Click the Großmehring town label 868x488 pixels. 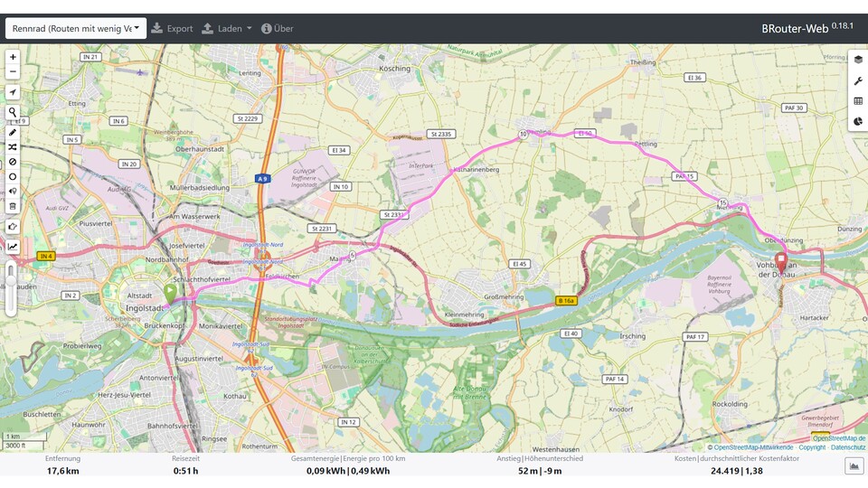[x=504, y=296]
